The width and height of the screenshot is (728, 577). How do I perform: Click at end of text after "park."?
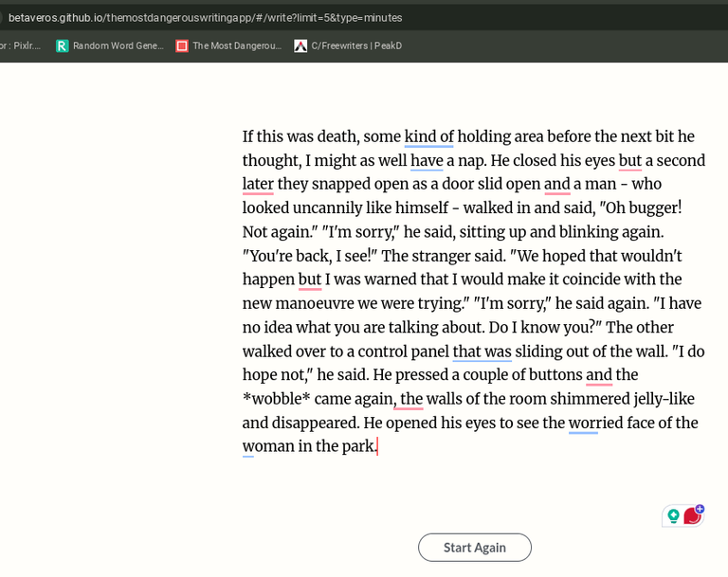coord(377,446)
